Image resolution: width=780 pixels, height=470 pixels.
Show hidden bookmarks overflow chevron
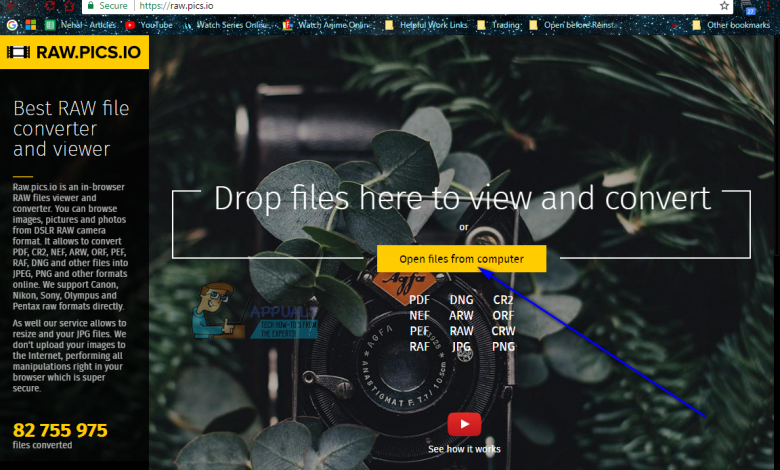675,25
